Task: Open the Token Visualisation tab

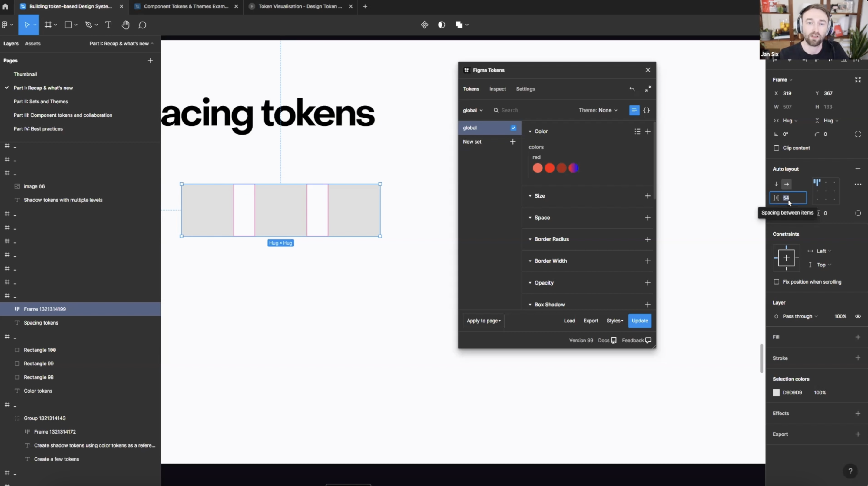Action: 300,6
